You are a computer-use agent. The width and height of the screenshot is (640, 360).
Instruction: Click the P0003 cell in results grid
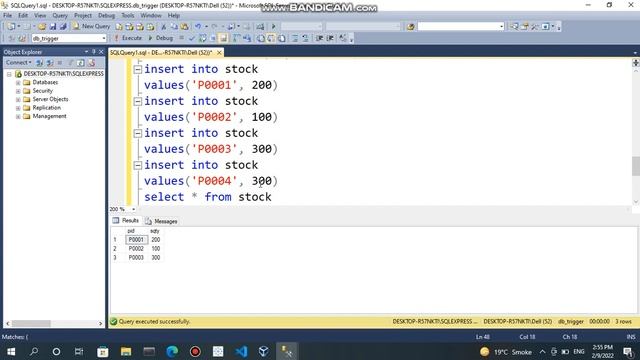pyautogui.click(x=136, y=258)
